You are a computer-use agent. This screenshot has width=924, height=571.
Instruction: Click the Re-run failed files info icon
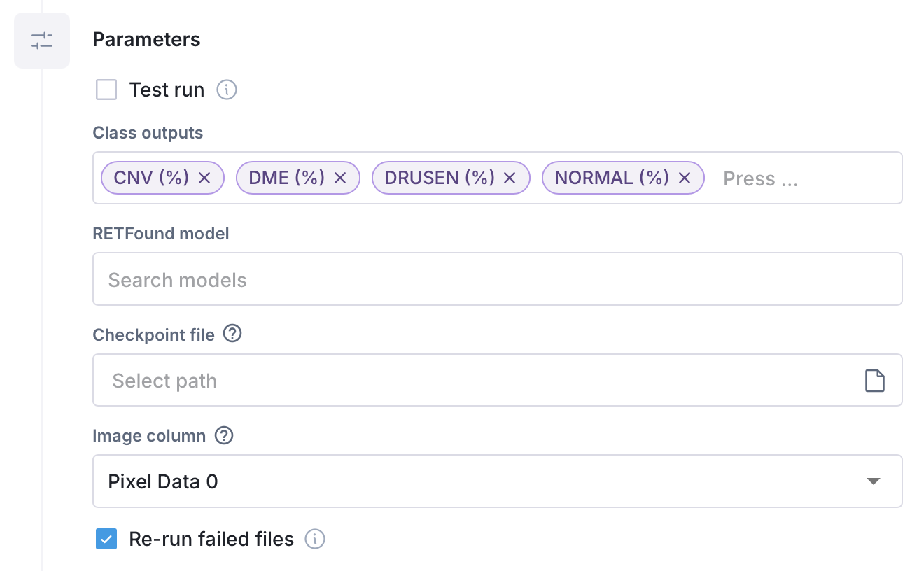tap(316, 540)
